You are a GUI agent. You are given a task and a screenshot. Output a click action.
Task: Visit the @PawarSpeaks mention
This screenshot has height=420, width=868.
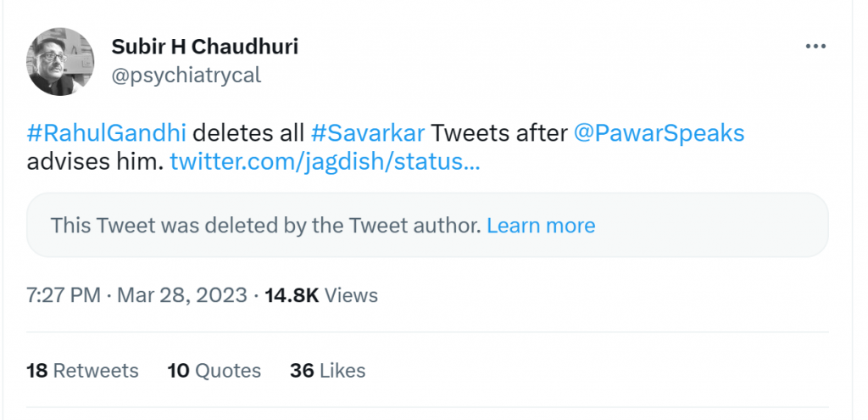point(659,133)
